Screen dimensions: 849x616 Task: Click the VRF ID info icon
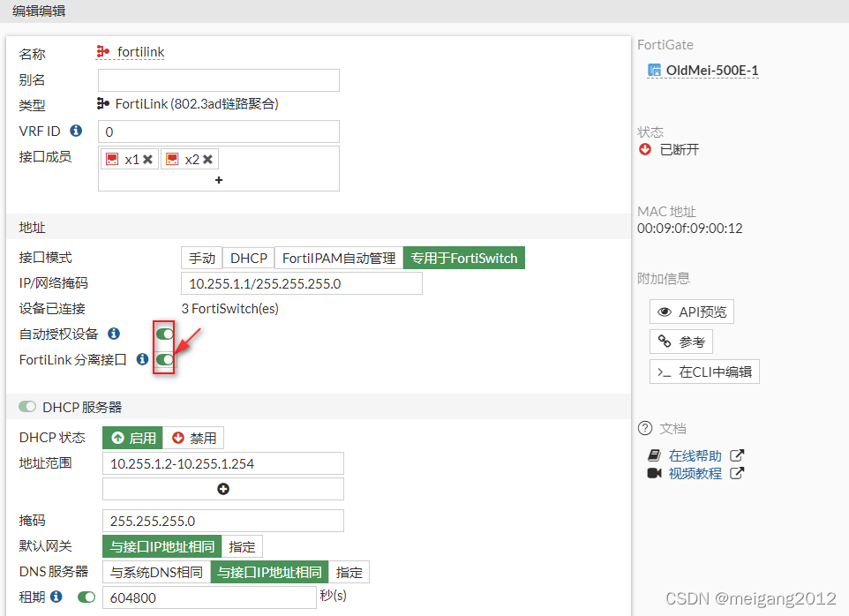pyautogui.click(x=77, y=131)
